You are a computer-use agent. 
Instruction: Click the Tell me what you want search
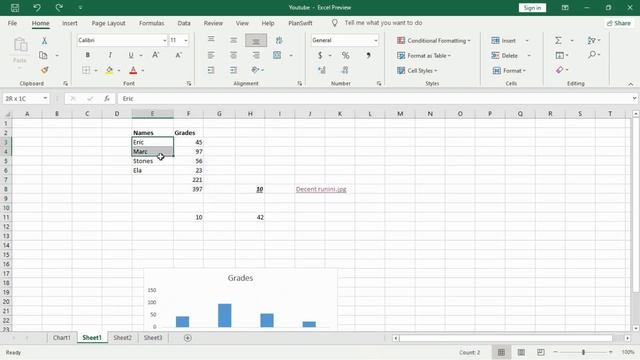click(x=383, y=23)
